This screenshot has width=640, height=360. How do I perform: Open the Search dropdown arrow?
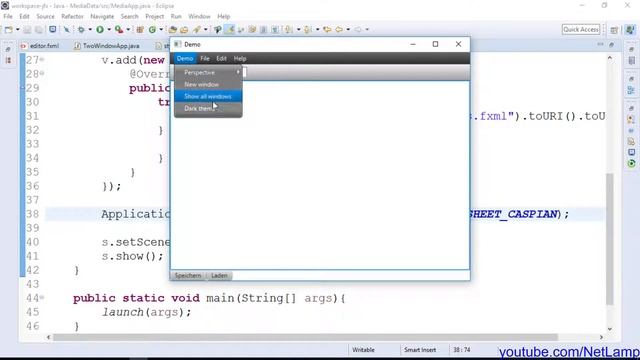pyautogui.click(x=205, y=29)
